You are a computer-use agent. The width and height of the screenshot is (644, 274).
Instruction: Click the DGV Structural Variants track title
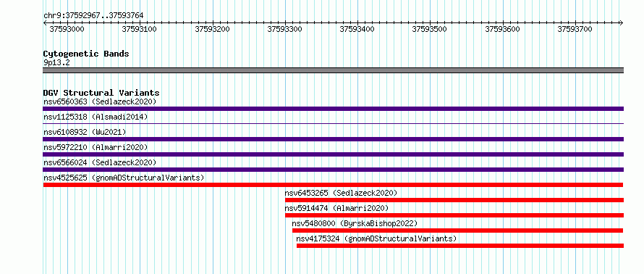[101, 93]
